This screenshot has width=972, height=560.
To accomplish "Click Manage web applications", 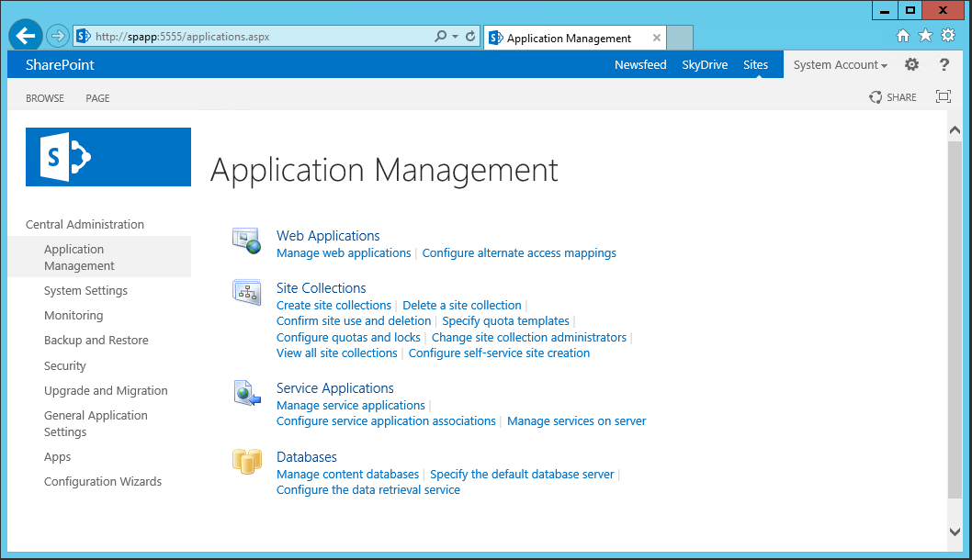I will [344, 252].
